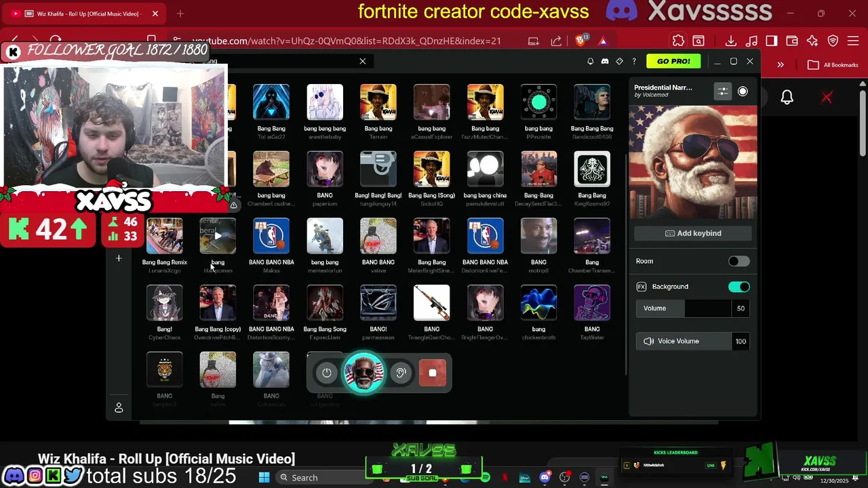Play Bang Bang sound by KingKosmo92

click(592, 169)
